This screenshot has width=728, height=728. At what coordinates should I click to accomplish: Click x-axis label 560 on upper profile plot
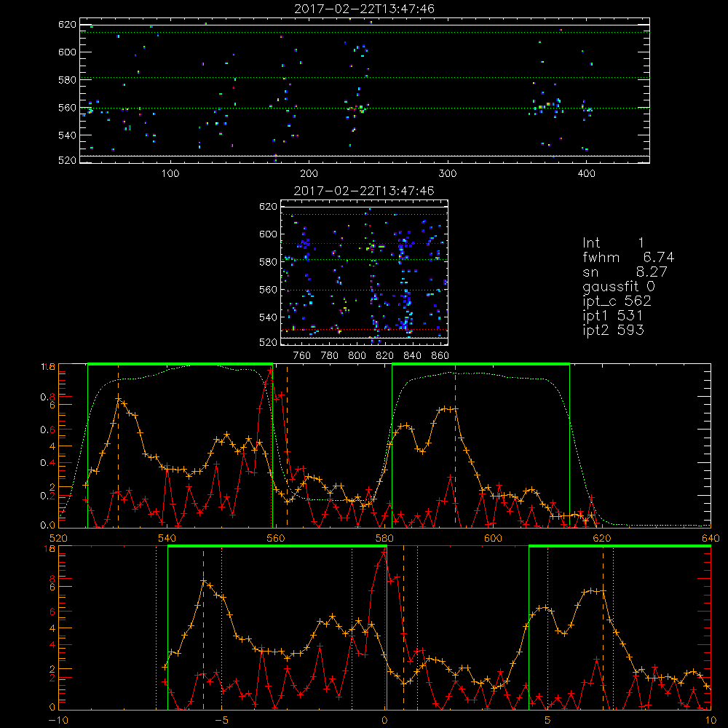(275, 538)
